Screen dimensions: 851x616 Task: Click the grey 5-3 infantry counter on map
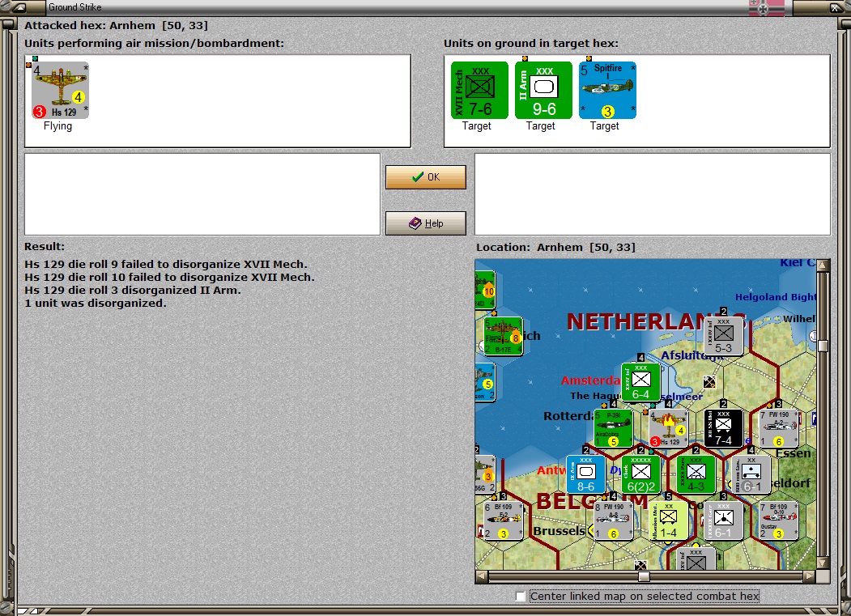[723, 337]
